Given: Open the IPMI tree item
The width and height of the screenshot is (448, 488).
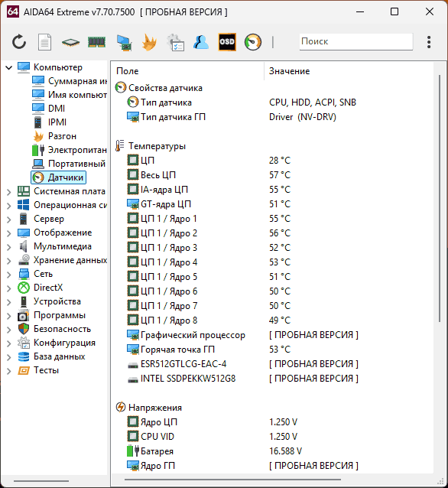Looking at the screenshot, I should point(49,122).
